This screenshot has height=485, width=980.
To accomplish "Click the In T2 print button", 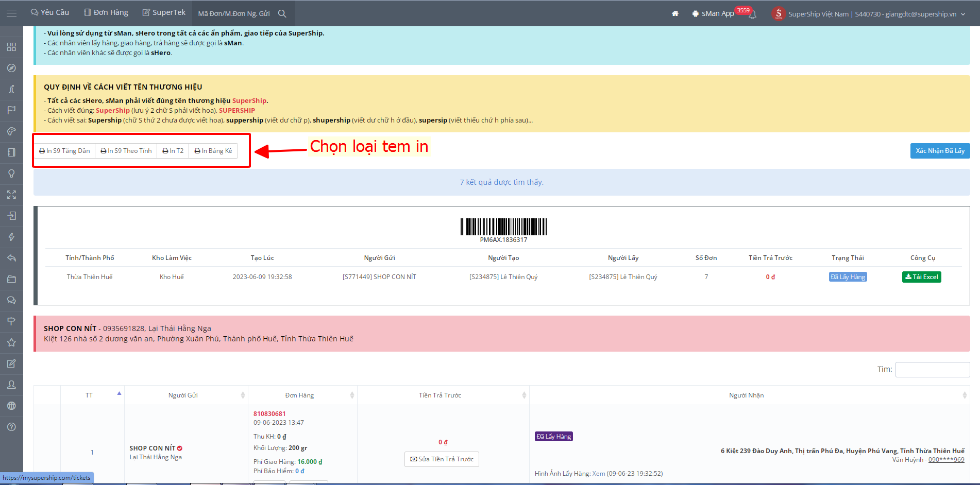I will 173,151.
